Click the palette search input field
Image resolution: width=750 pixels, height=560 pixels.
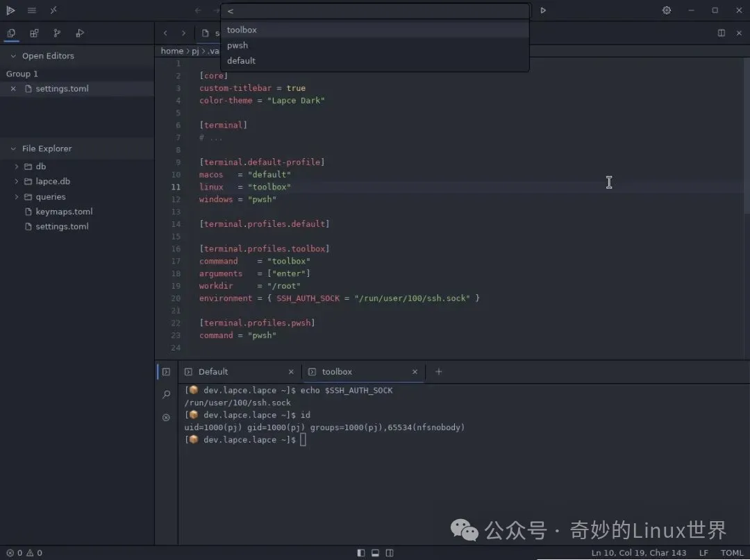[375, 11]
